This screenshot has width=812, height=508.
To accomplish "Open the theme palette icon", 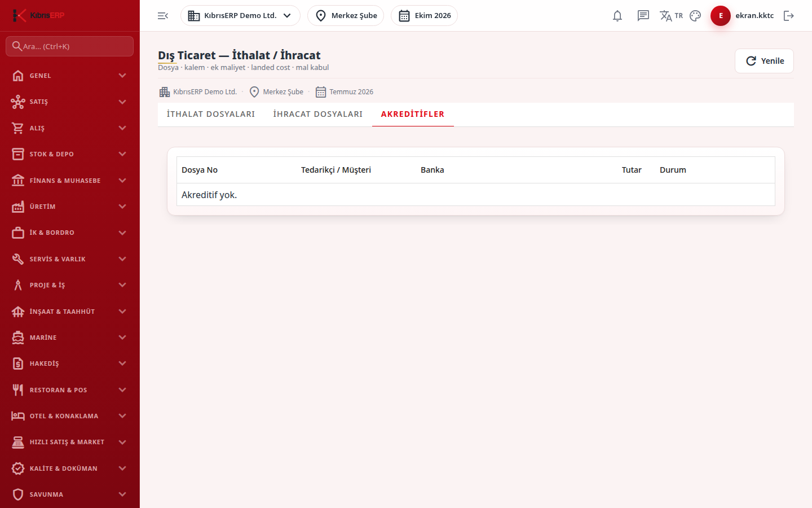I will tap(695, 16).
